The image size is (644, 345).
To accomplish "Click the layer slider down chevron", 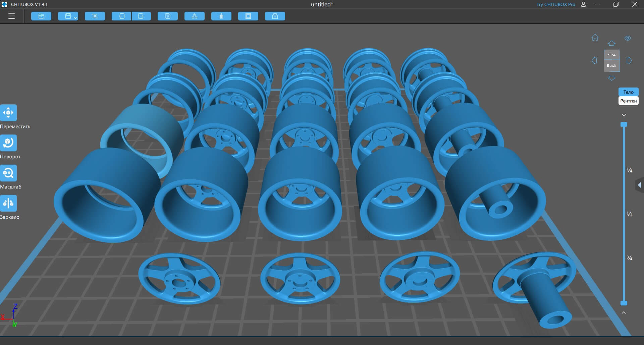I will tap(624, 115).
